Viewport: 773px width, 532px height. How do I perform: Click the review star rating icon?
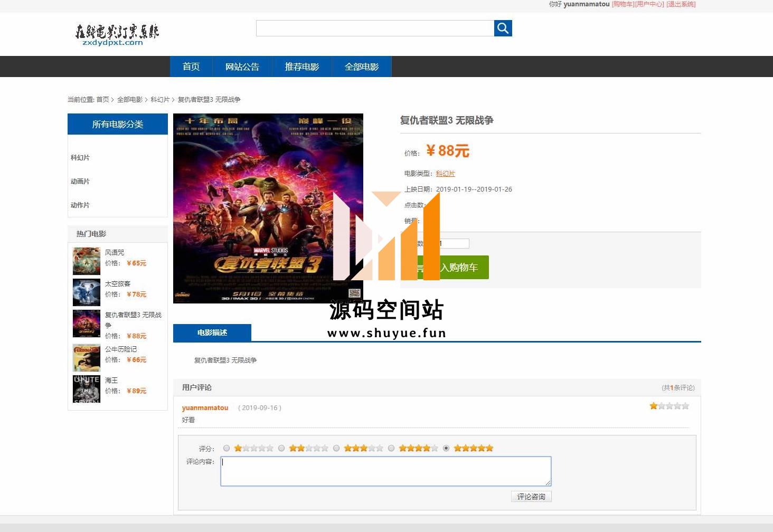click(670, 406)
